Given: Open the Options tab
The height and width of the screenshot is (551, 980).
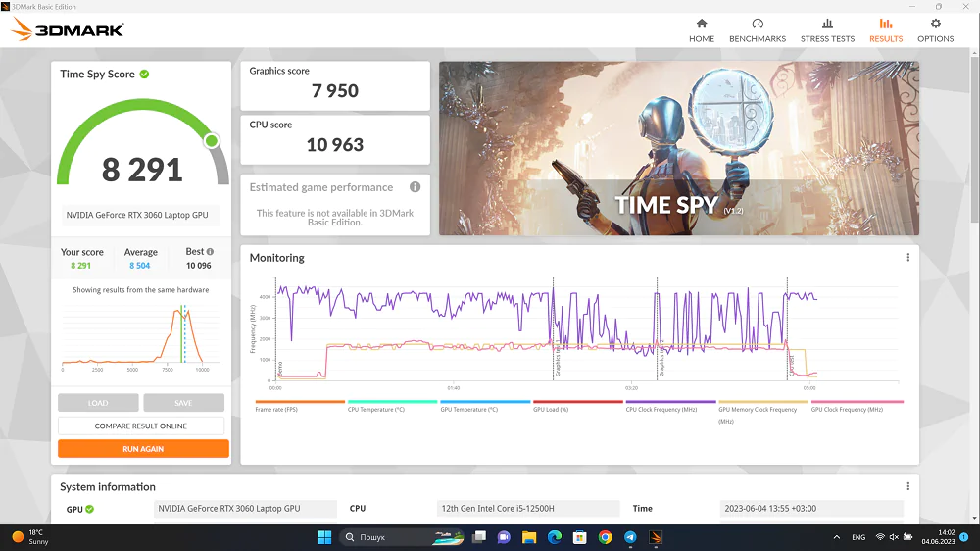Looking at the screenshot, I should [x=935, y=30].
